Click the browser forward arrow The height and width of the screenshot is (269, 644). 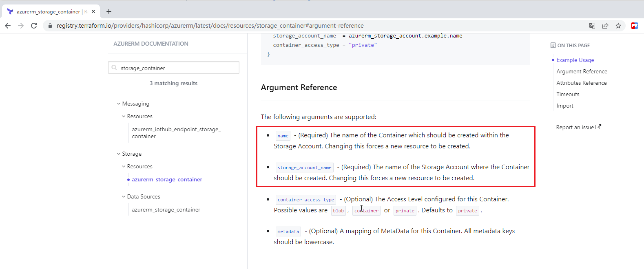point(21,26)
